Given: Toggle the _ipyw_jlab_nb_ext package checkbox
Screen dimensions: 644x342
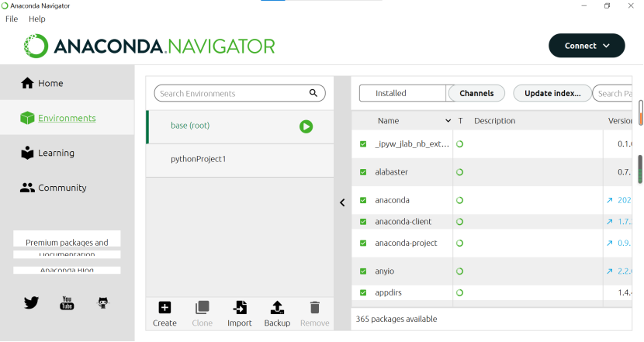Looking at the screenshot, I should coord(363,144).
